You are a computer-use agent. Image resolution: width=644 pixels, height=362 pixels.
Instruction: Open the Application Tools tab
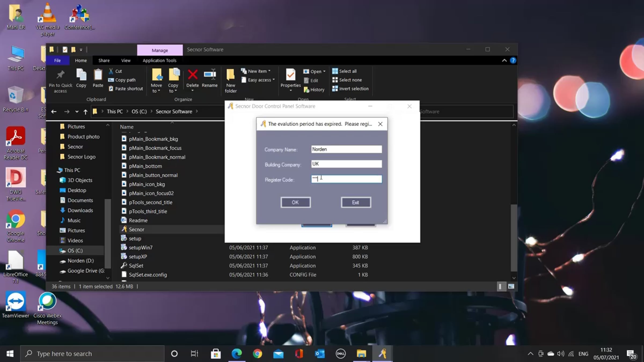[159, 60]
